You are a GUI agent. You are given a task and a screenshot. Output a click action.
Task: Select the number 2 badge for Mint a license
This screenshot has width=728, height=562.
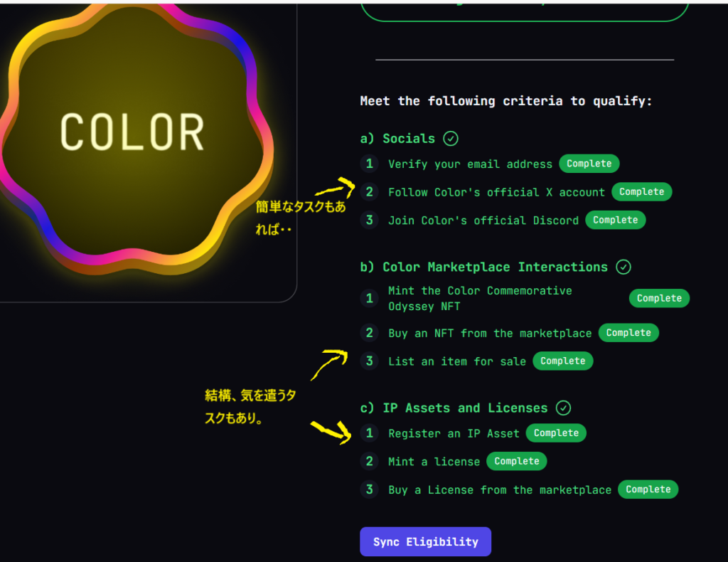(370, 461)
